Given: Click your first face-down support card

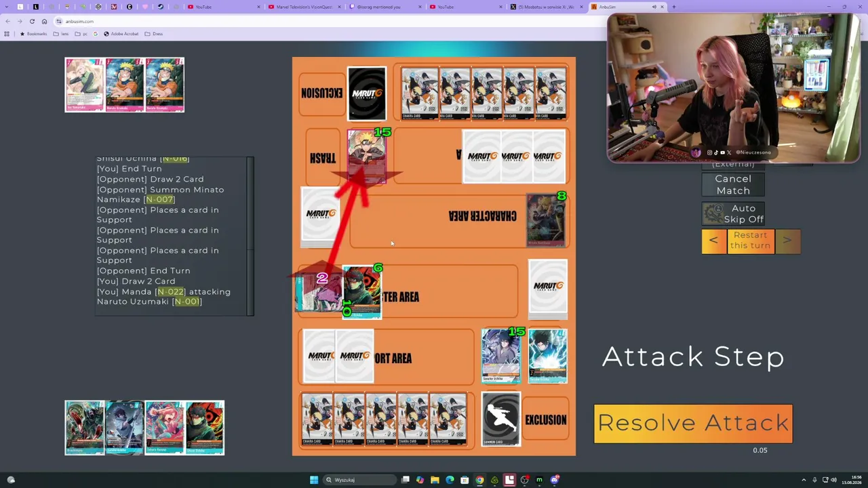Looking at the screenshot, I should coord(320,356).
